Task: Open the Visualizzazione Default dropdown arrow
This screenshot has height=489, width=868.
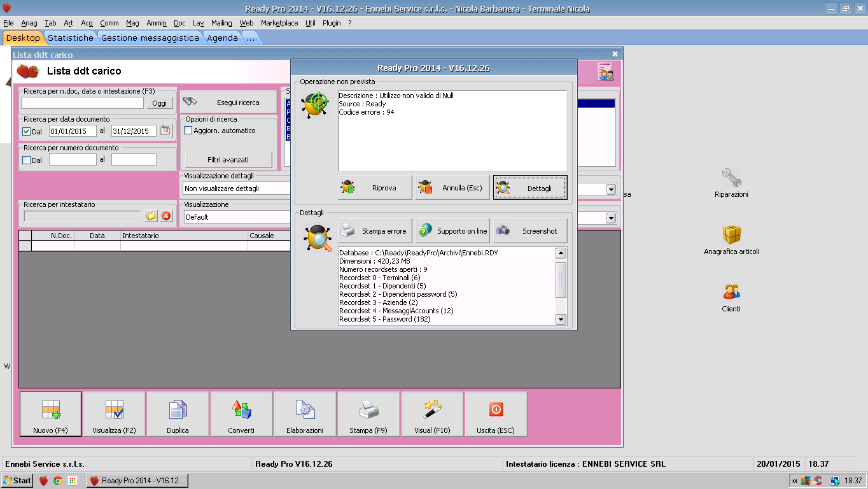Action: point(611,218)
